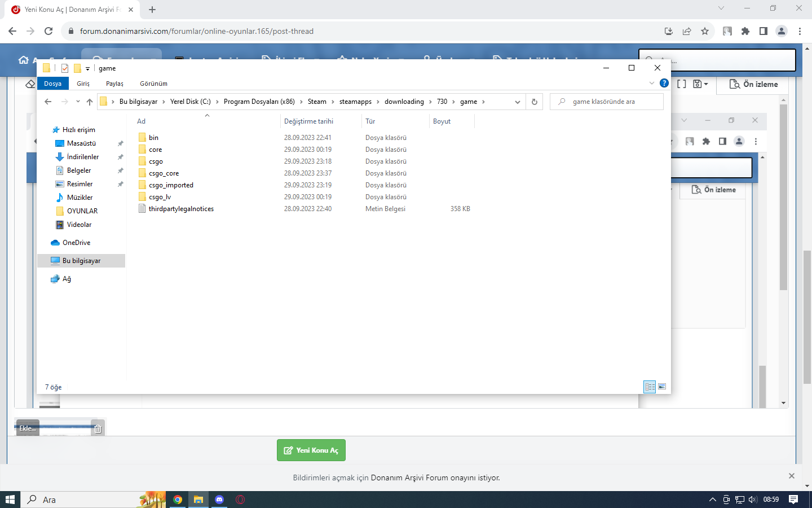Click top Ön izleme preview button

754,84
